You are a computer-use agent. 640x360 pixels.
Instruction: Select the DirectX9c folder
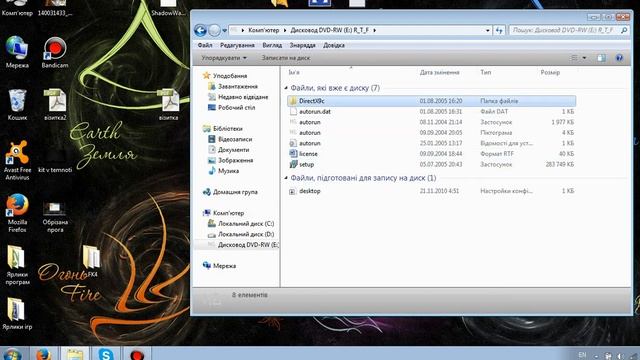(x=431, y=101)
